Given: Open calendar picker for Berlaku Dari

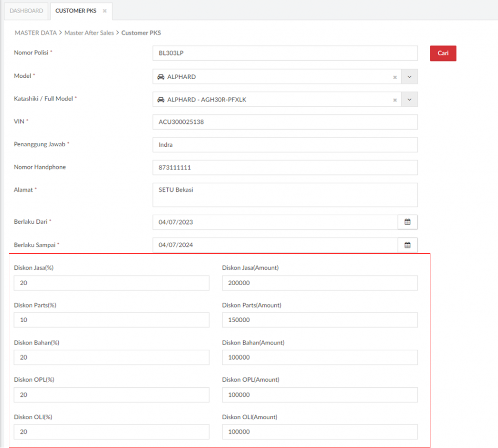Looking at the screenshot, I should point(408,222).
